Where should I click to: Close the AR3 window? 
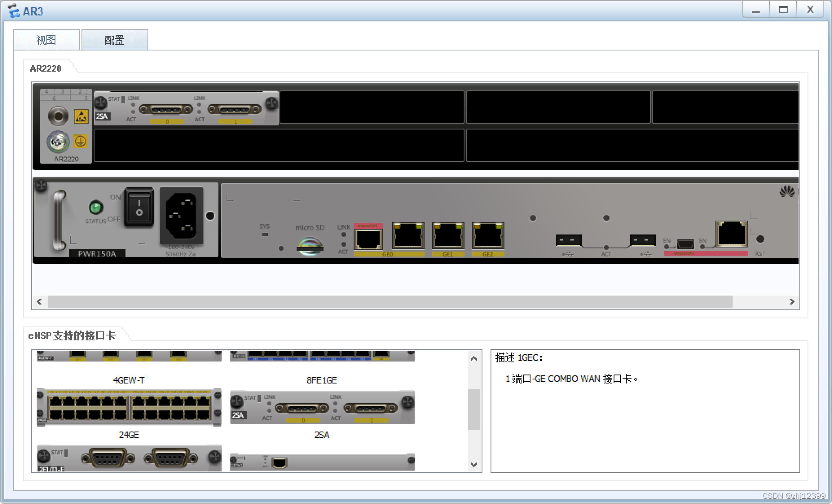(810, 10)
